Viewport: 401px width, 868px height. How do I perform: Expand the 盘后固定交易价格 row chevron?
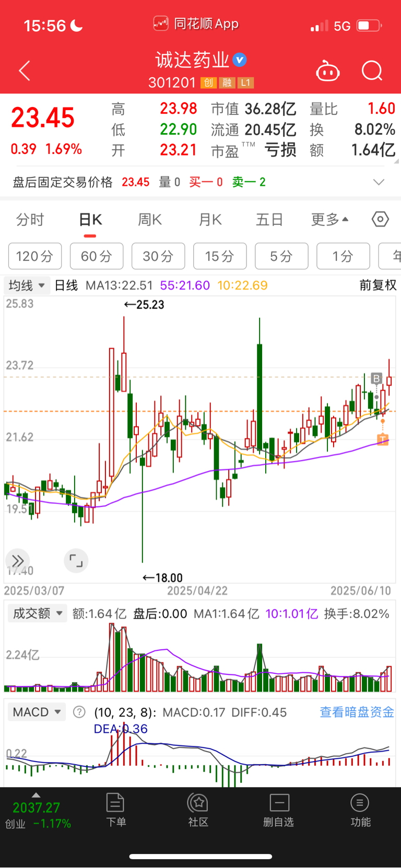379,182
